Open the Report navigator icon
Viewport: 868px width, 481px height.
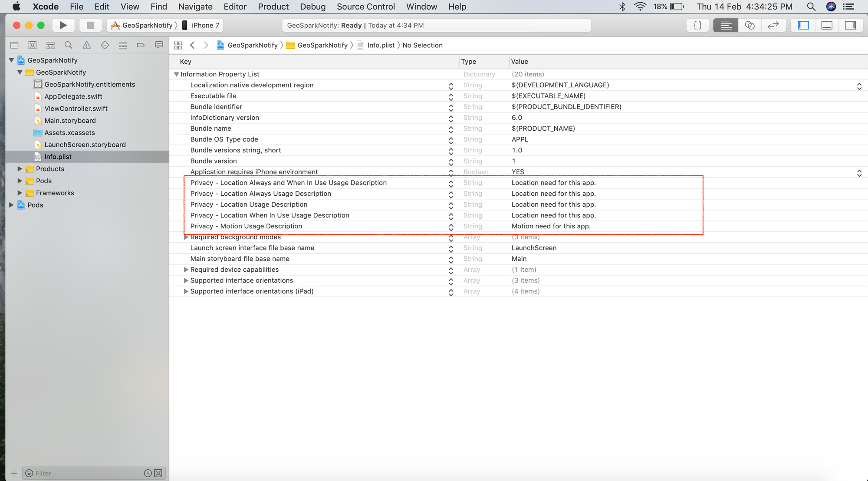[159, 45]
